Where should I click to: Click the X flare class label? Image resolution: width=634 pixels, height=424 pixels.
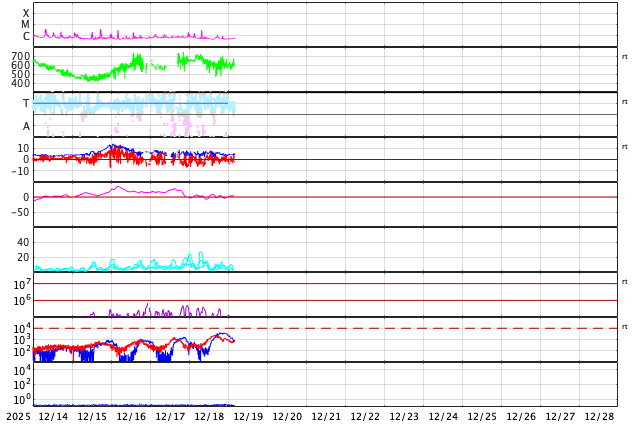point(26,14)
